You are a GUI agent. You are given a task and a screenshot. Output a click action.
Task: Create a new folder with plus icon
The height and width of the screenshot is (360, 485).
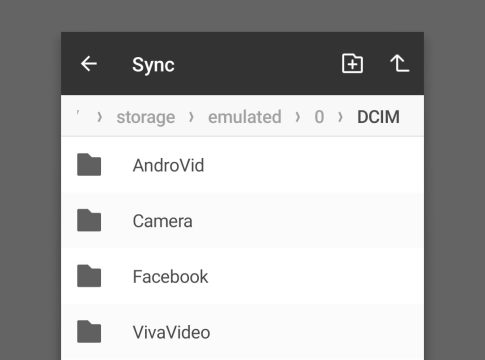352,63
